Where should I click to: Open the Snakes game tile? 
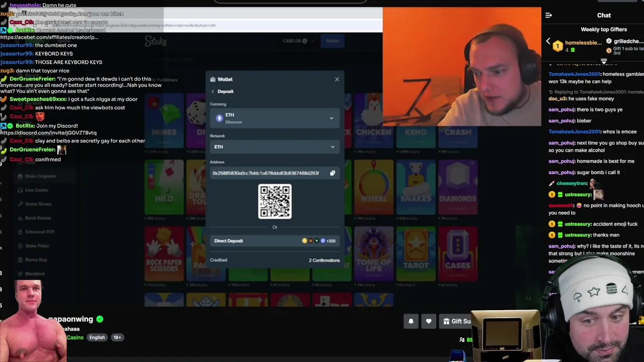point(416,186)
